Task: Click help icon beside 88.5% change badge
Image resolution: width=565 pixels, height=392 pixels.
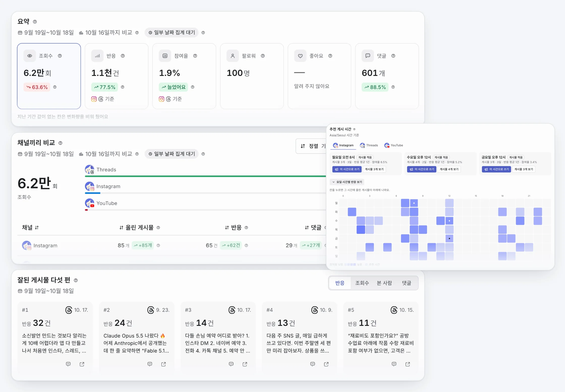Action: click(393, 87)
